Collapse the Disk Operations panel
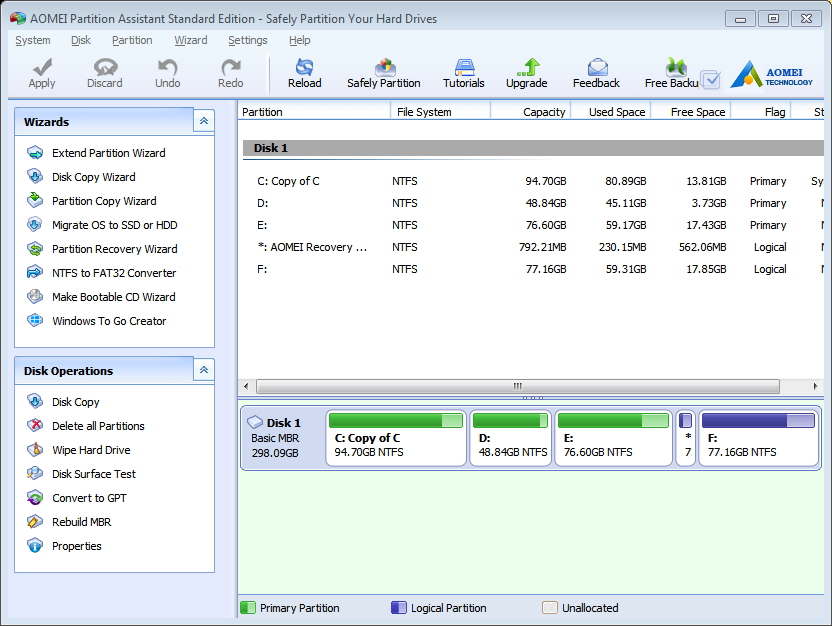Image resolution: width=832 pixels, height=626 pixels. point(204,370)
